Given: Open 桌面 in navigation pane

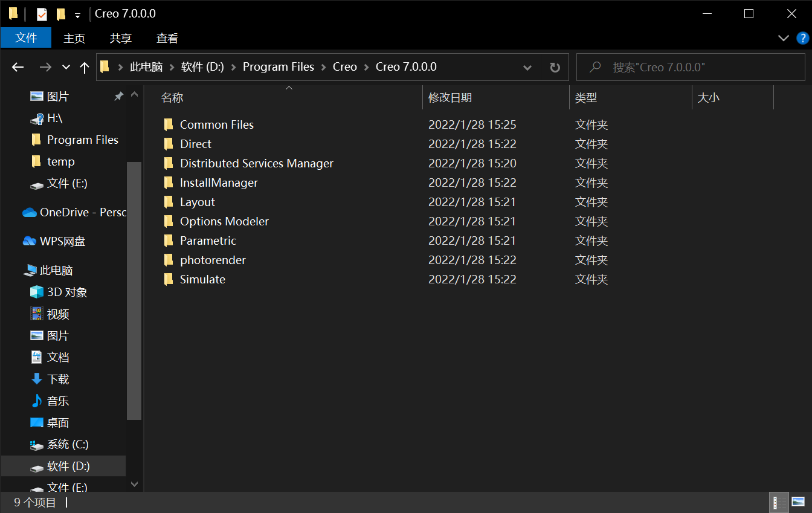Looking at the screenshot, I should point(58,422).
